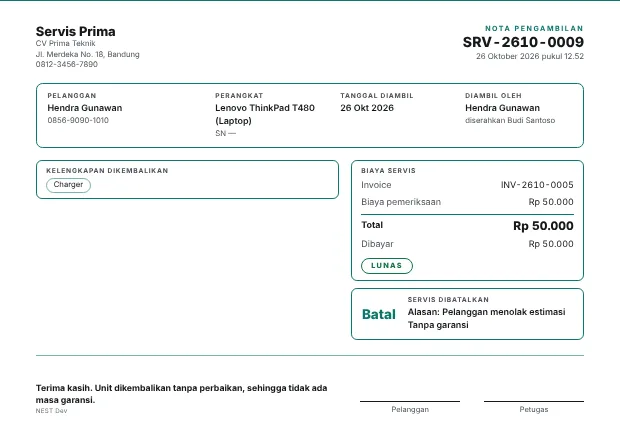
Task: Click the LUNAS status badge
Action: [387, 266]
